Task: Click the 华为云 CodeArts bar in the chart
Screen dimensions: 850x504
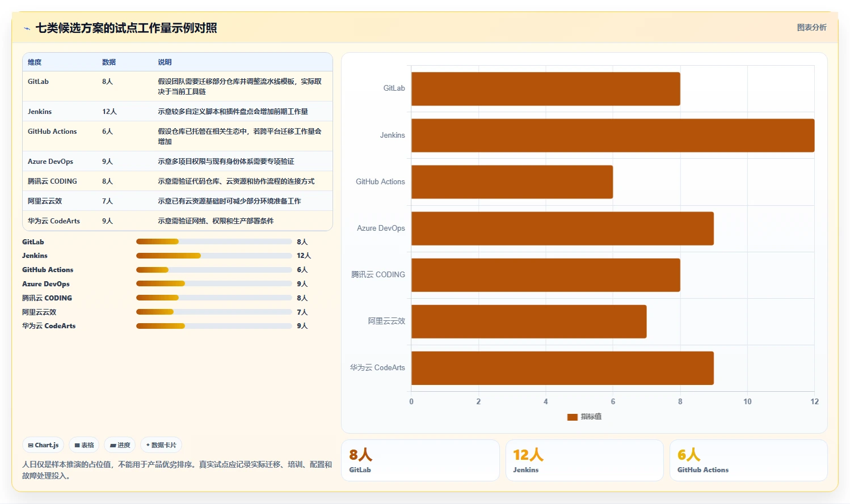Action: [562, 368]
